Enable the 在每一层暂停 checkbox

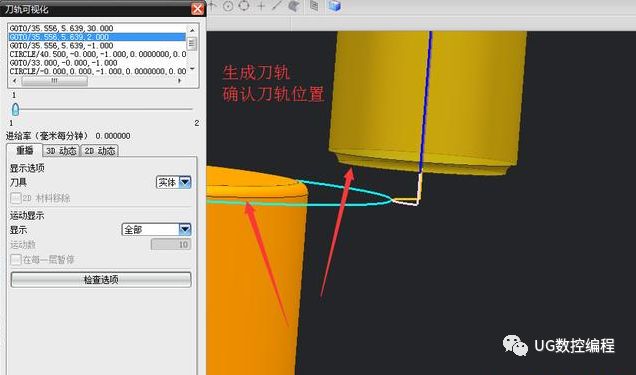pos(15,259)
